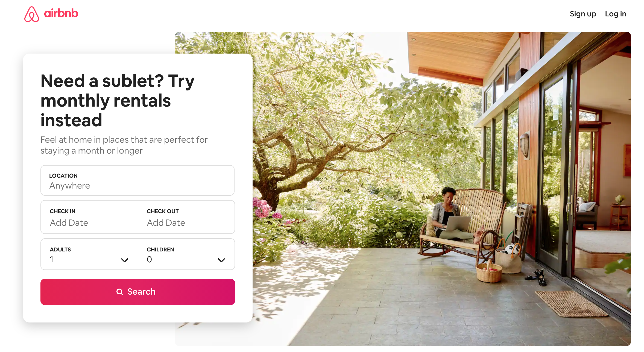
Task: Expand the Children dropdown chevron
Action: (x=221, y=260)
